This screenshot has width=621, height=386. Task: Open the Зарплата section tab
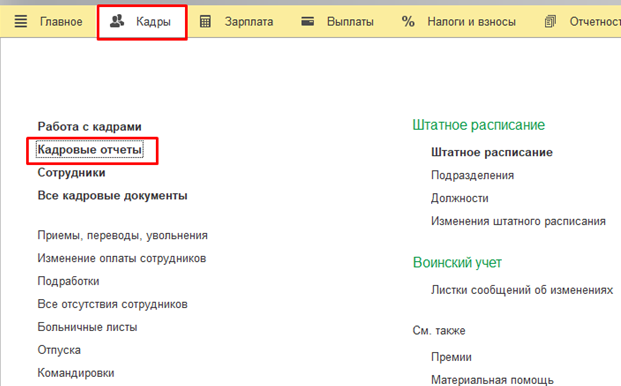coord(249,21)
